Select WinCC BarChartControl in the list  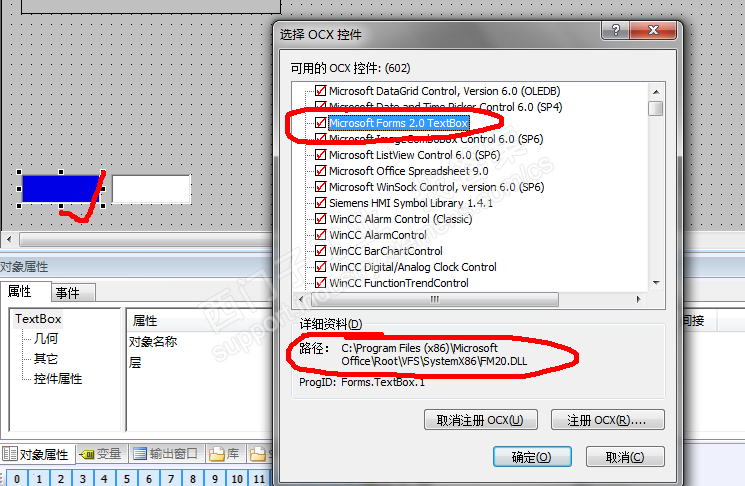coord(386,251)
